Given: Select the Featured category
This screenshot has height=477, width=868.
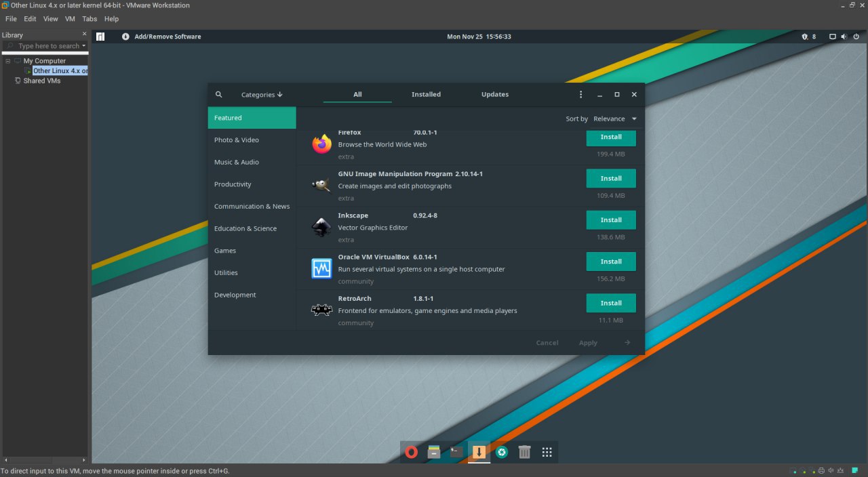Looking at the screenshot, I should pos(252,118).
